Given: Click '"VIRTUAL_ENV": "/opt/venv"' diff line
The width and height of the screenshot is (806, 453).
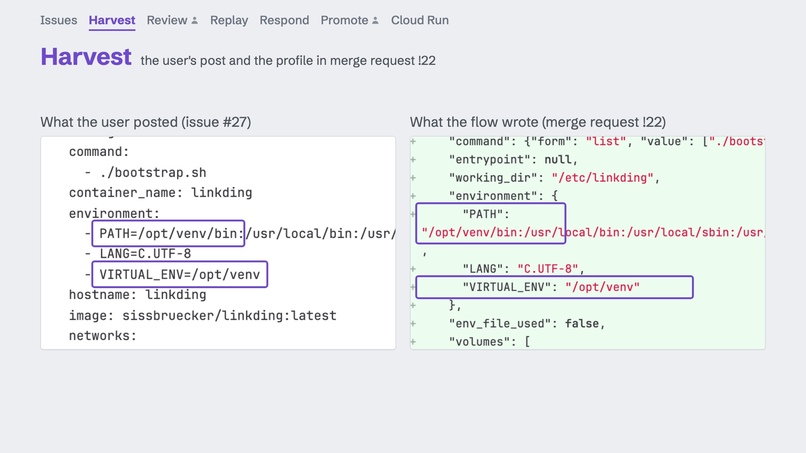Looking at the screenshot, I should point(554,287).
